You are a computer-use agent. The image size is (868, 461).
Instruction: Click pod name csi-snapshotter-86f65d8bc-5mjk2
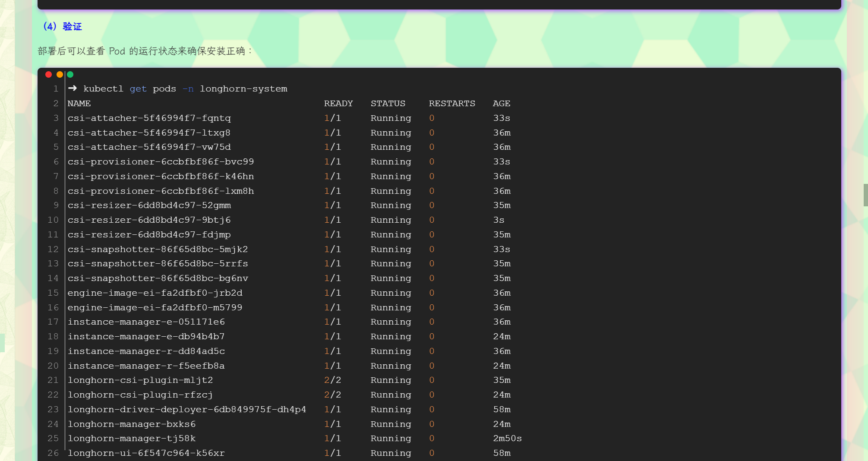pos(158,249)
